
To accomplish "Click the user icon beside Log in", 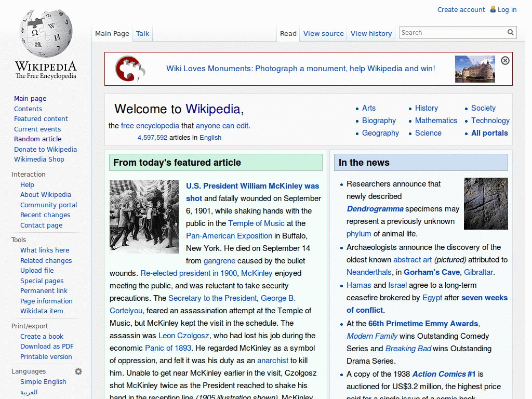I will tap(493, 9).
